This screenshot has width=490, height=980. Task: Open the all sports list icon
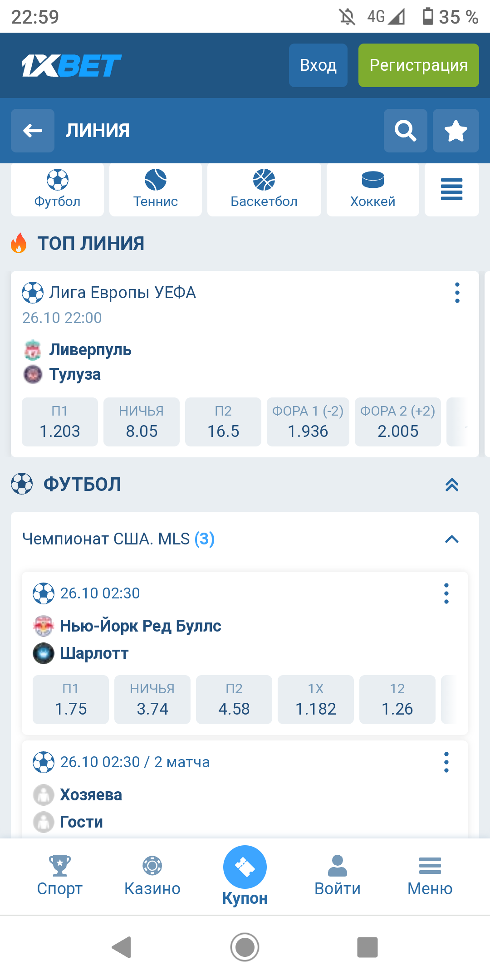point(451,190)
